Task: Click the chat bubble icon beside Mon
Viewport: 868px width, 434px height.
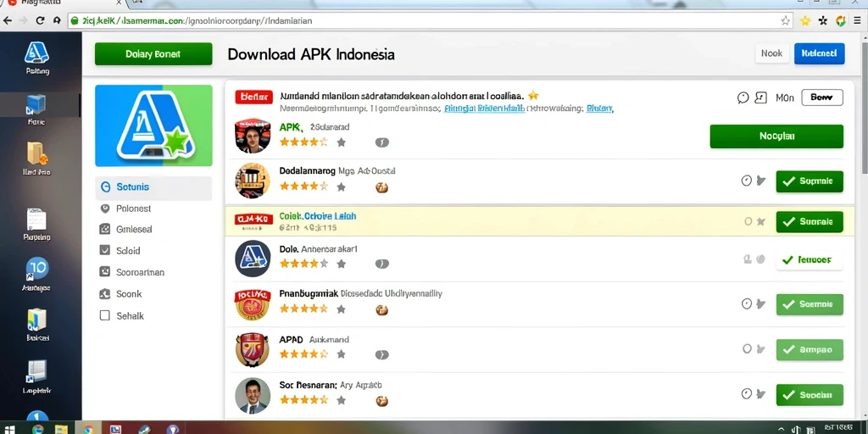Action: (x=743, y=98)
